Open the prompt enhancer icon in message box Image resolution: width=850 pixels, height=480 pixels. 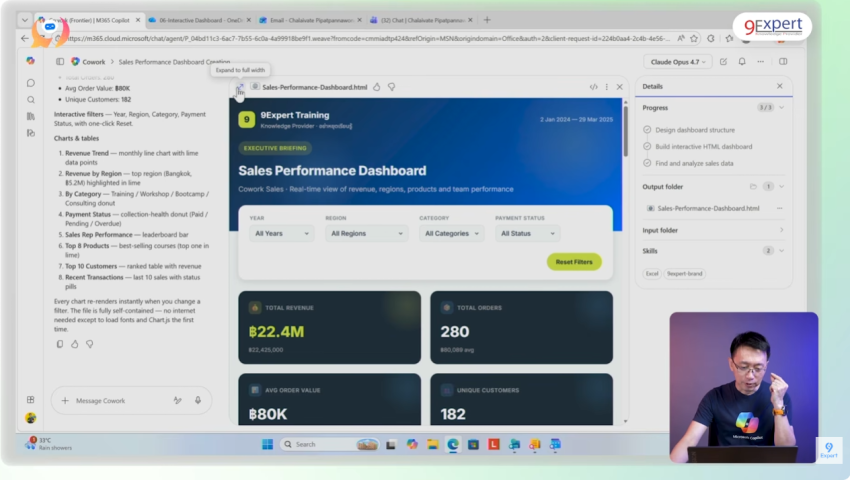(x=177, y=400)
